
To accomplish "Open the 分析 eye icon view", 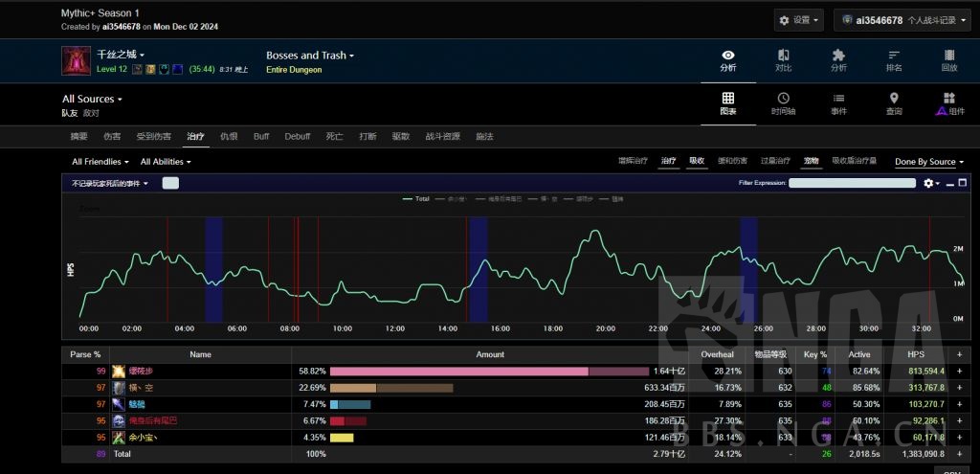I will (728, 56).
